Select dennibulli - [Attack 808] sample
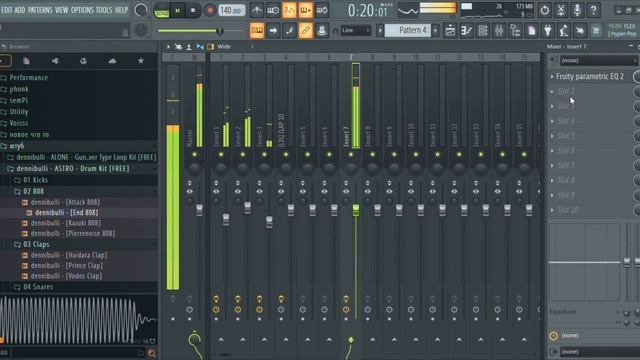Screen dimensions: 640x360 (65, 202)
